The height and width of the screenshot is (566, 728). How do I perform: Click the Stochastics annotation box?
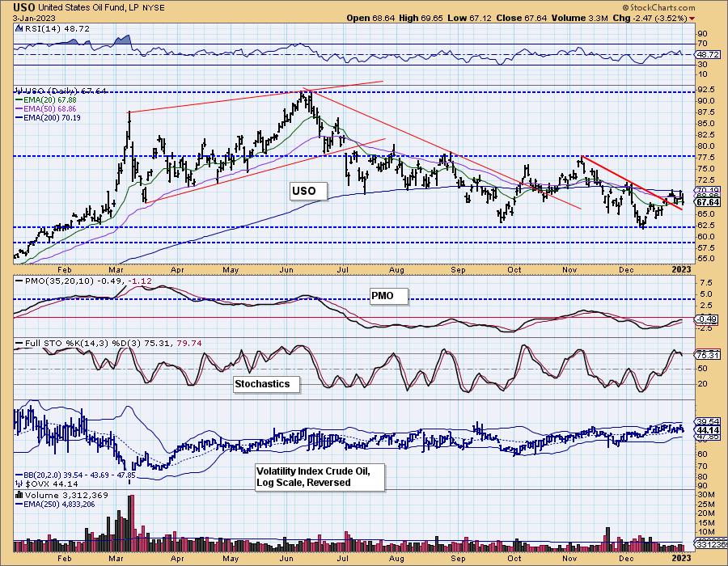click(x=266, y=384)
